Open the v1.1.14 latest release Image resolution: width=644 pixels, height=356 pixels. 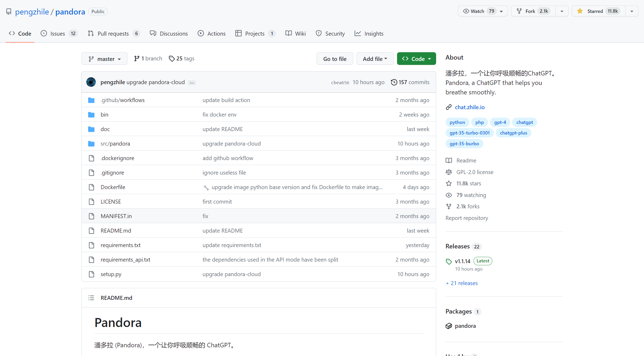pyautogui.click(x=462, y=261)
